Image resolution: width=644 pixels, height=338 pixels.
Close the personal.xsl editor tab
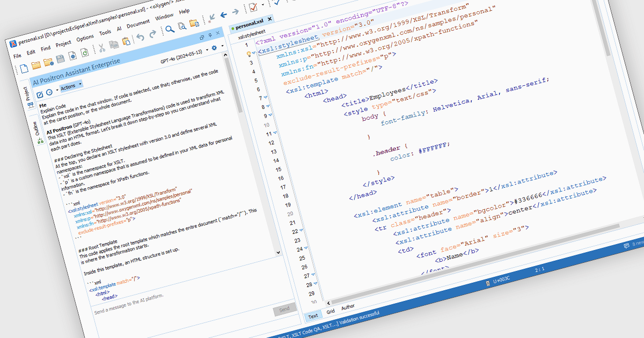pyautogui.click(x=270, y=19)
